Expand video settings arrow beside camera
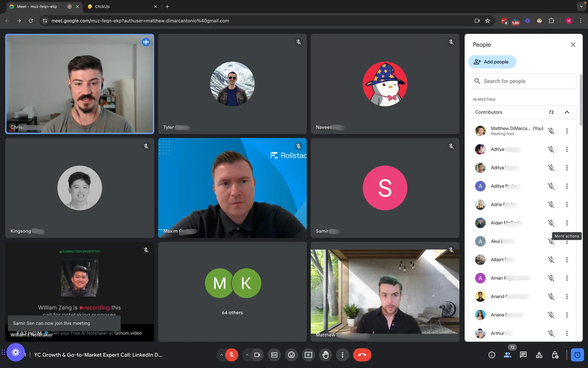 coord(247,355)
